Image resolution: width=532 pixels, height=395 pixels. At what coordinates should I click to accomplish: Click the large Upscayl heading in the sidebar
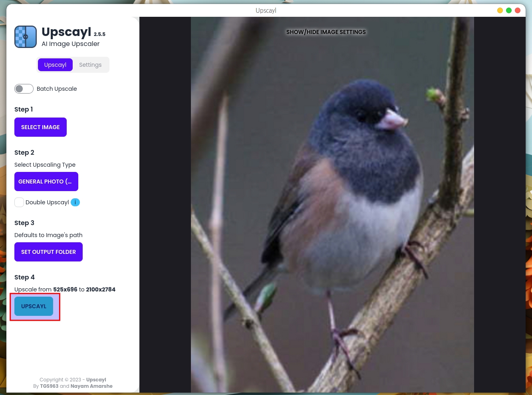coord(66,32)
